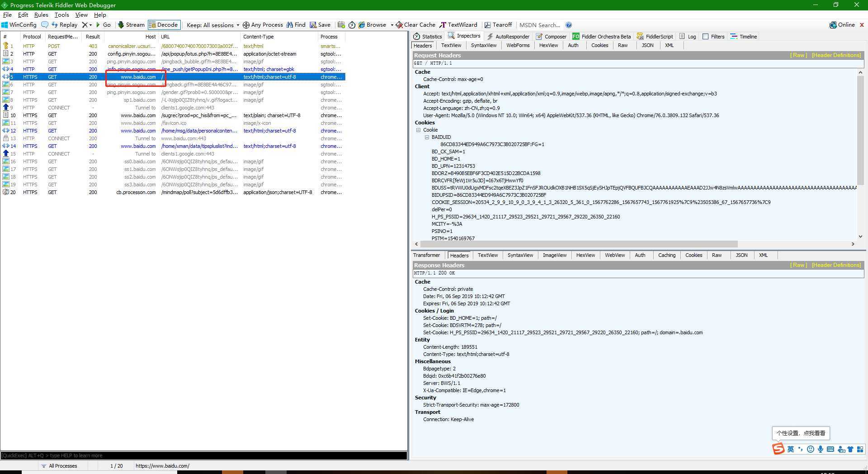This screenshot has width=868, height=474.
Task: Open the File menu
Action: [x=7, y=14]
